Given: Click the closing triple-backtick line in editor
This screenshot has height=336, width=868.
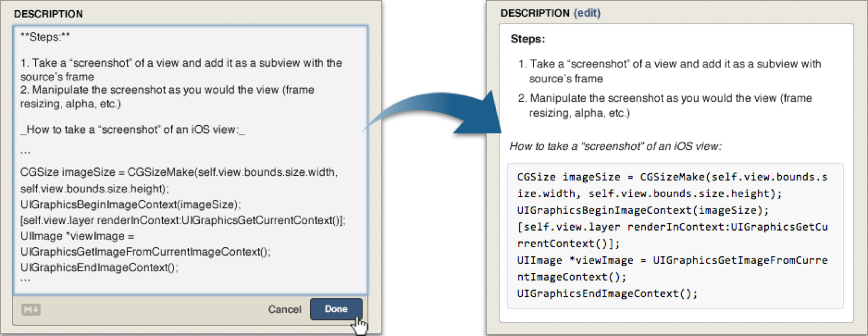Looking at the screenshot, I should pyautogui.click(x=25, y=279).
